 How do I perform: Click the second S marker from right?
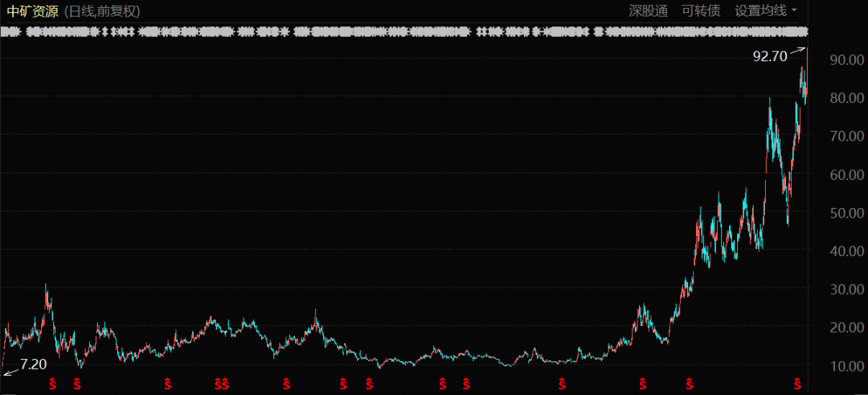coord(689,384)
